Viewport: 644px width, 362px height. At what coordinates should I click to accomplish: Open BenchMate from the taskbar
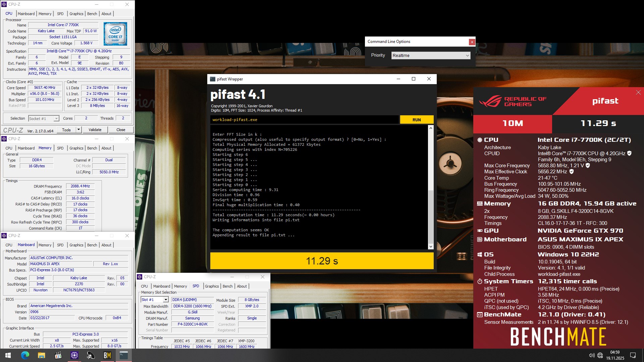[107, 355]
